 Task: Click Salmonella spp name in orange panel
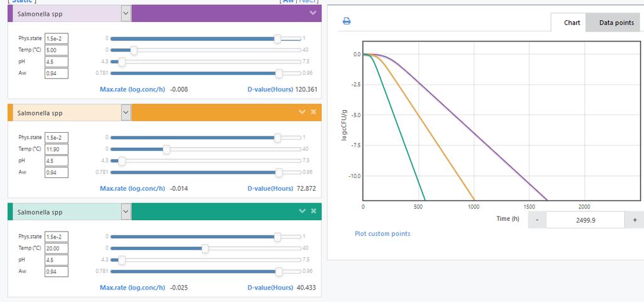40,113
